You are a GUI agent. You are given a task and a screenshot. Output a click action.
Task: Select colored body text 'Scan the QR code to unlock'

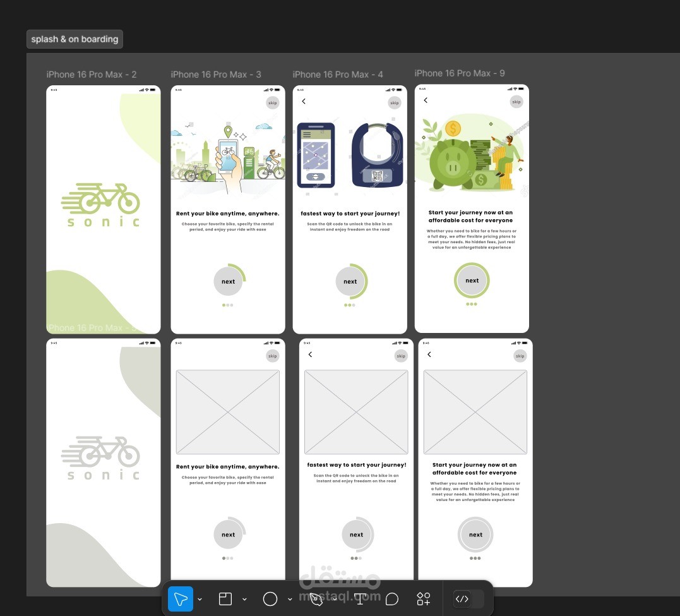pos(350,227)
